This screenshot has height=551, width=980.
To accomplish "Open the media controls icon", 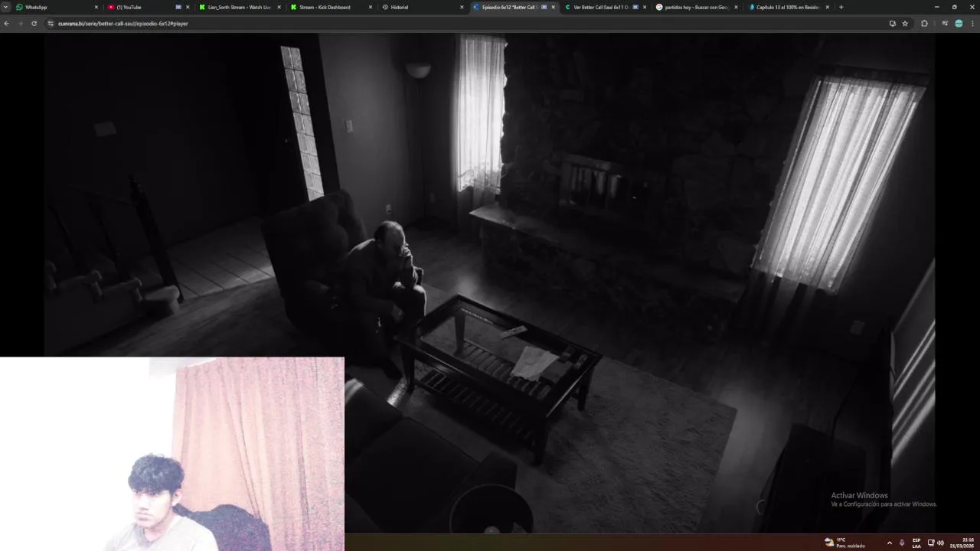I will [x=945, y=24].
